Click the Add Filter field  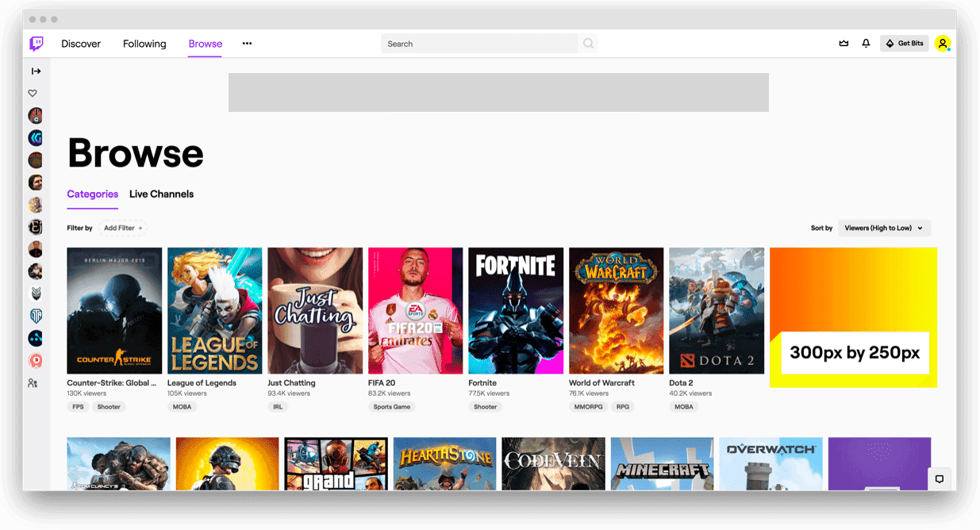click(x=123, y=229)
